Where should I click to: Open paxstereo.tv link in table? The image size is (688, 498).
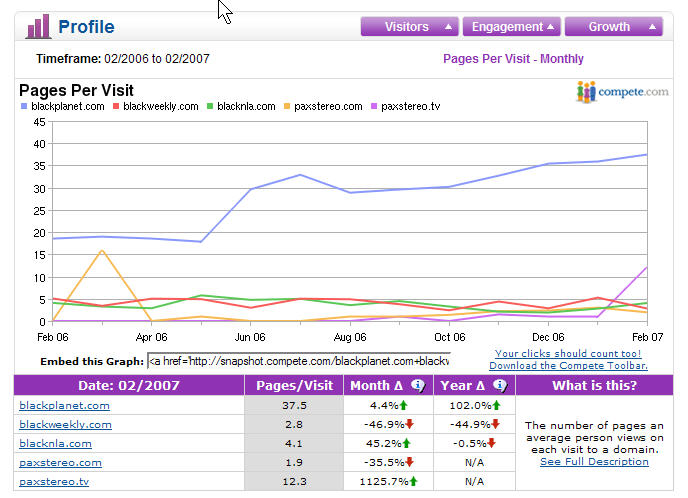click(x=54, y=482)
